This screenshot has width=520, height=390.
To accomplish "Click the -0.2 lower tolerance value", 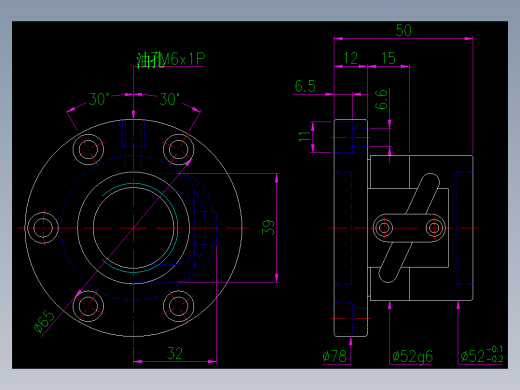I will click(495, 359).
